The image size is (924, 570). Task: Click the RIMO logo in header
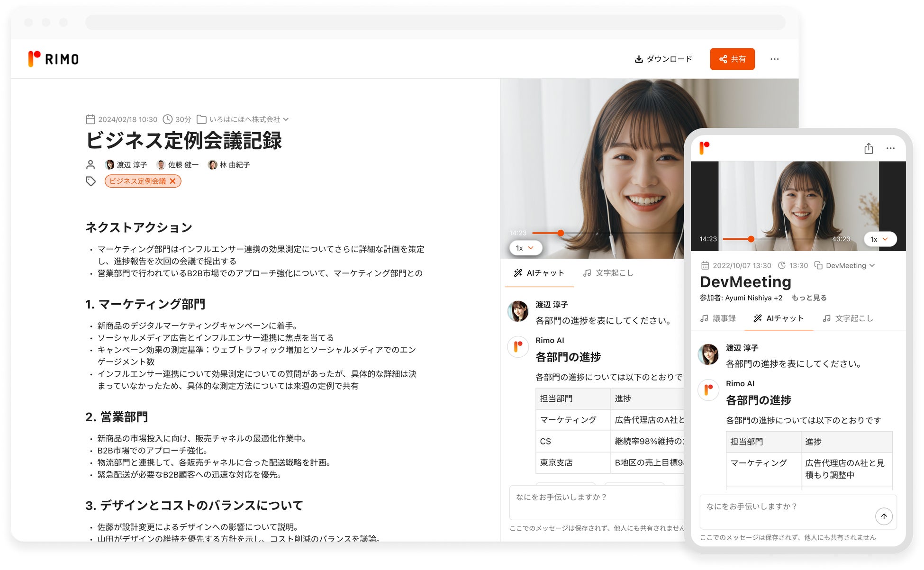(54, 59)
